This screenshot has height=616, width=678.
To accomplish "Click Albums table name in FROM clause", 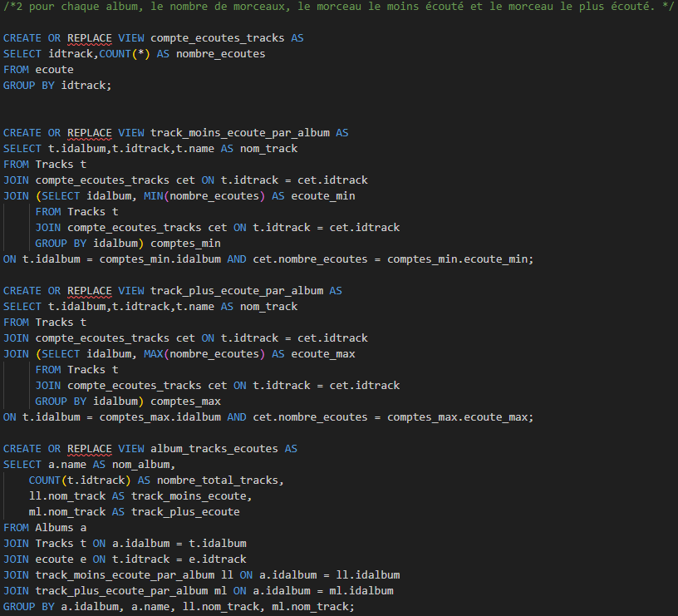I will 55,528.
